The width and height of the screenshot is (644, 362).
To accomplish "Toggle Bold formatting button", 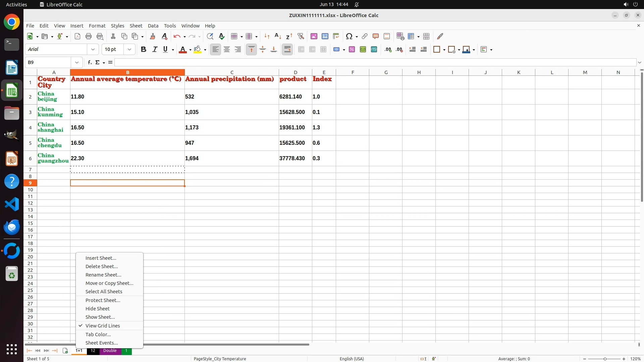I will coord(144,49).
